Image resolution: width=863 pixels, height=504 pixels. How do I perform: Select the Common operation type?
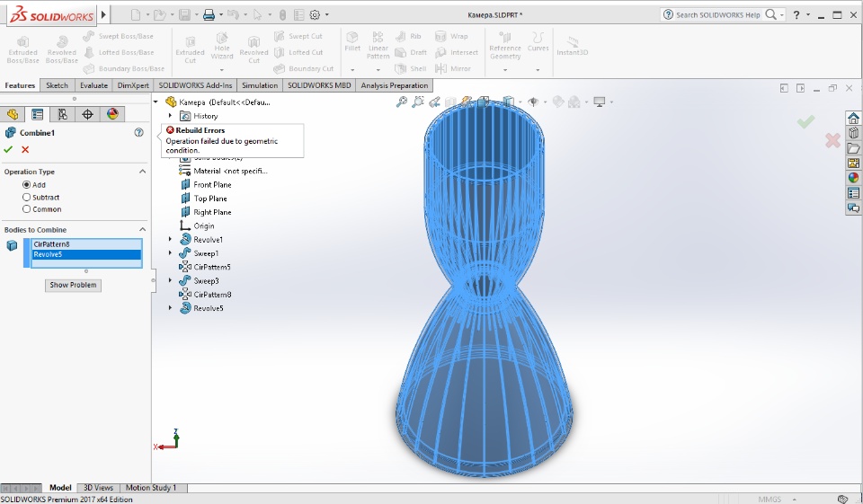pos(26,209)
